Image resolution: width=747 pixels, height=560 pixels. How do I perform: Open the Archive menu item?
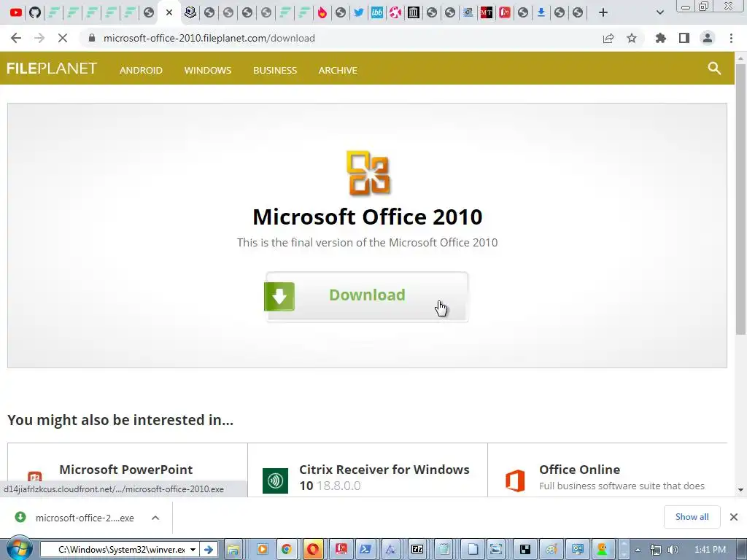[338, 70]
